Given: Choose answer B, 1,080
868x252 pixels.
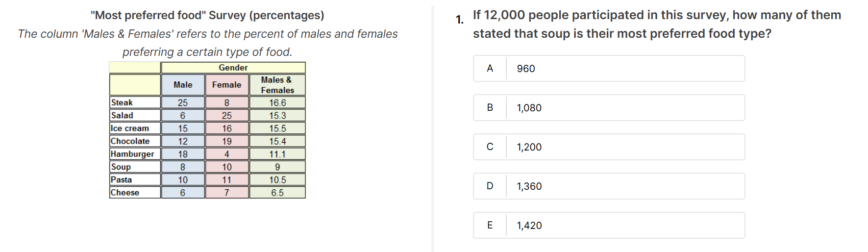Looking at the screenshot, I should point(609,108).
